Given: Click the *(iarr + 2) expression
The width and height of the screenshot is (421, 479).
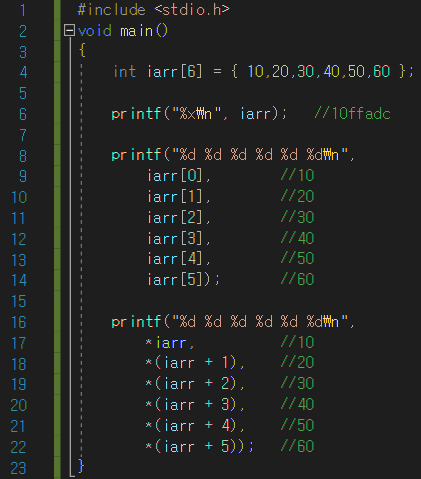Looking at the screenshot, I should pyautogui.click(x=191, y=384).
